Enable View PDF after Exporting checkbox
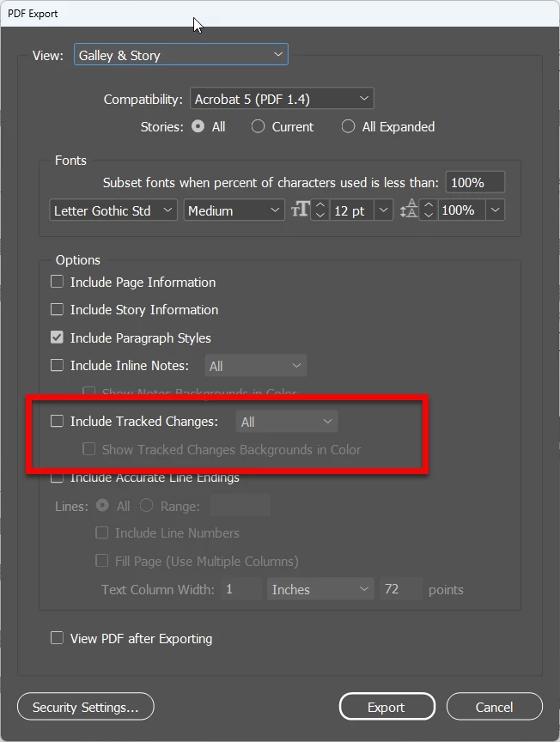 (x=57, y=638)
